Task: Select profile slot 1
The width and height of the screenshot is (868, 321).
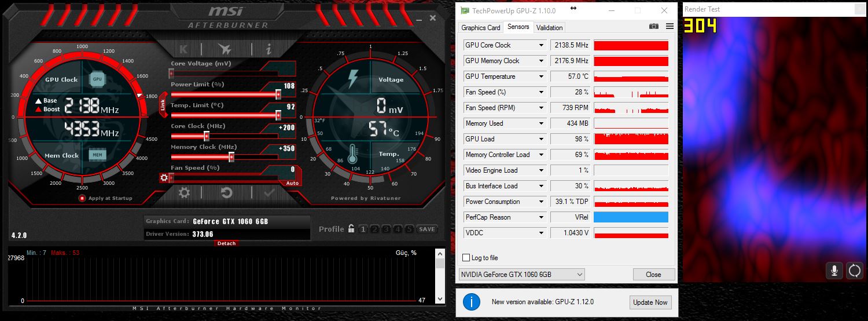Action: coord(363,229)
